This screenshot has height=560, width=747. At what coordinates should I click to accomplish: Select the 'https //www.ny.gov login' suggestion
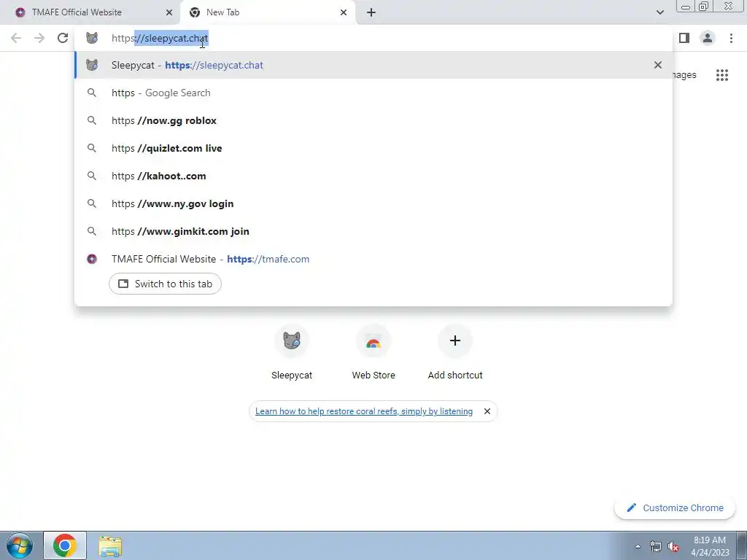(373, 203)
